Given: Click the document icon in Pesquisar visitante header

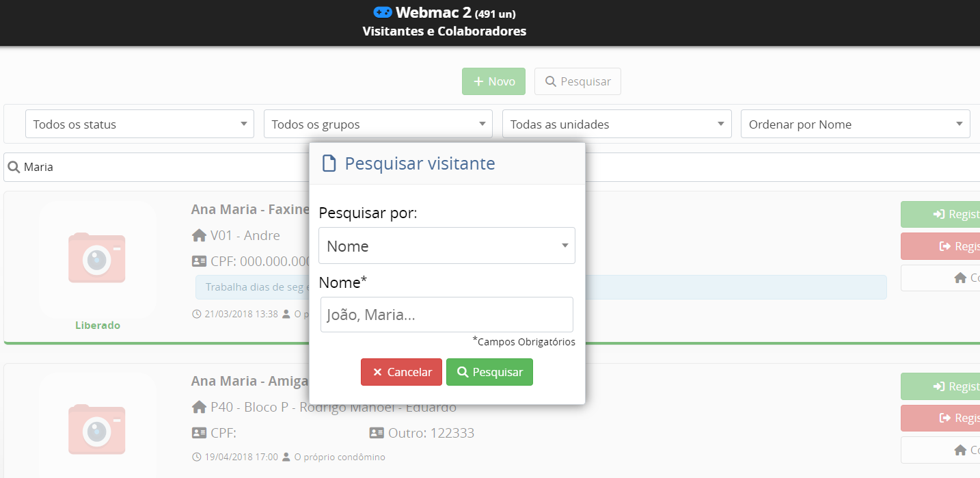Looking at the screenshot, I should [329, 163].
